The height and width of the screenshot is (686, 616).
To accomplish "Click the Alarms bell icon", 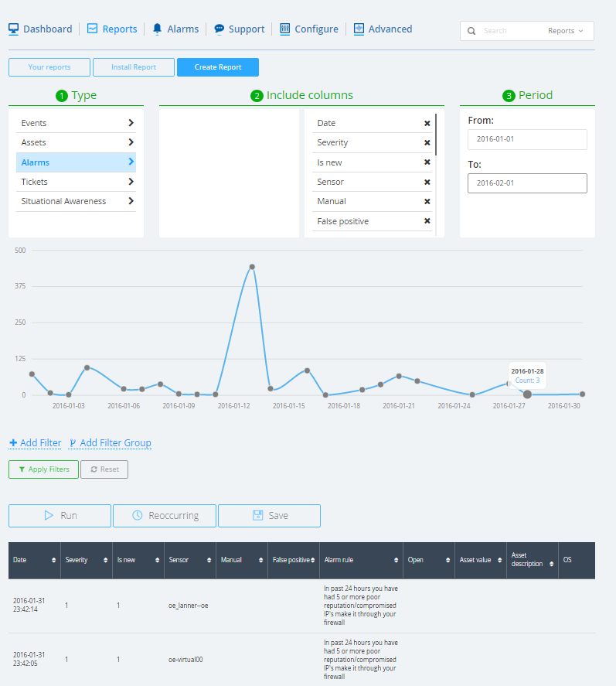I will point(157,29).
